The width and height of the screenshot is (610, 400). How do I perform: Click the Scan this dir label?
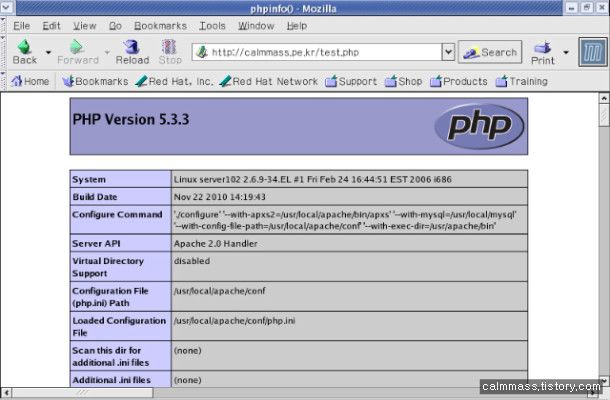[x=110, y=356]
